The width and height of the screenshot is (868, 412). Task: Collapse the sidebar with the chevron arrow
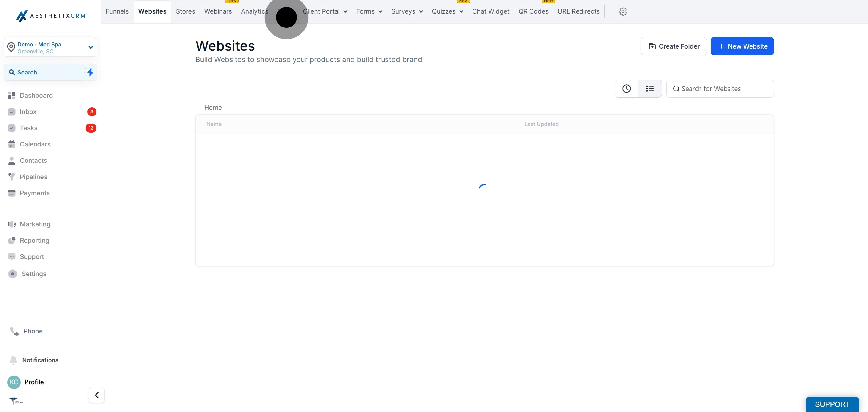tap(96, 395)
